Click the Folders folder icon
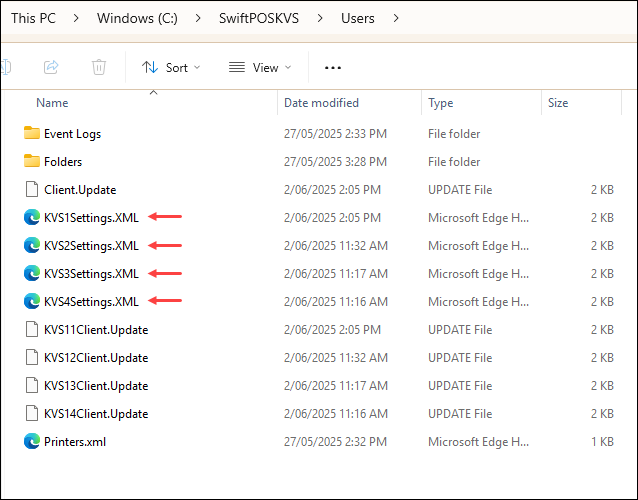This screenshot has width=638, height=500. [32, 161]
